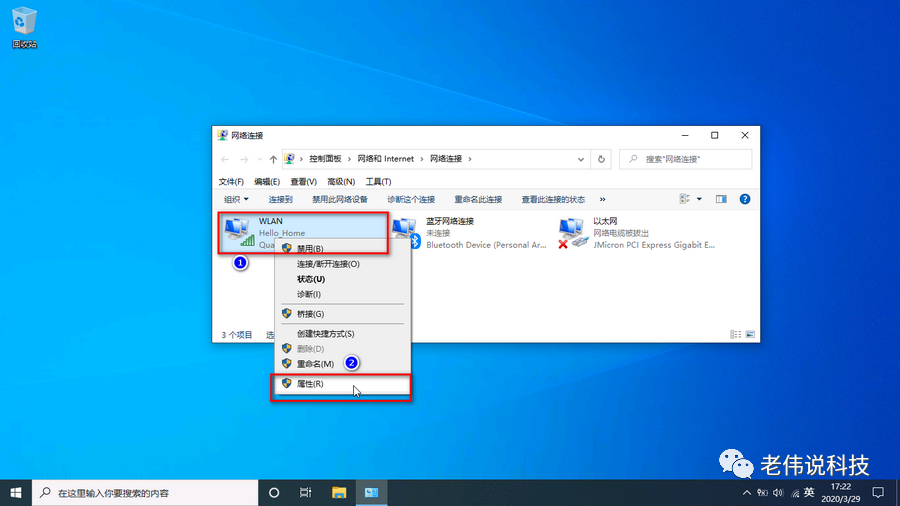Open Cortana circle icon on taskbar
900x506 pixels.
(x=274, y=493)
